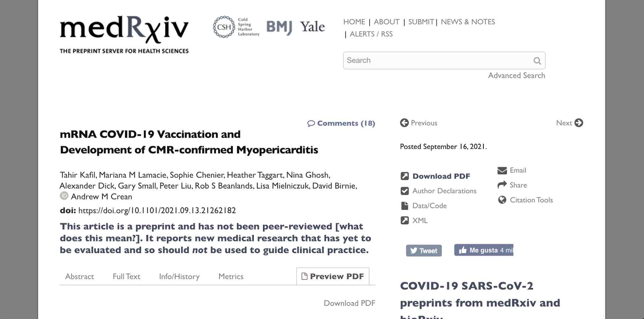Click the Previous article arrow icon
Image resolution: width=644 pixels, height=319 pixels.
(404, 123)
